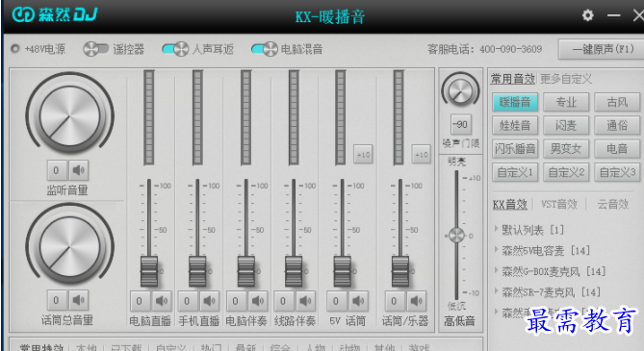Mute the 监听音量 speaker icon
This screenshot has height=351, width=644.
78,170
